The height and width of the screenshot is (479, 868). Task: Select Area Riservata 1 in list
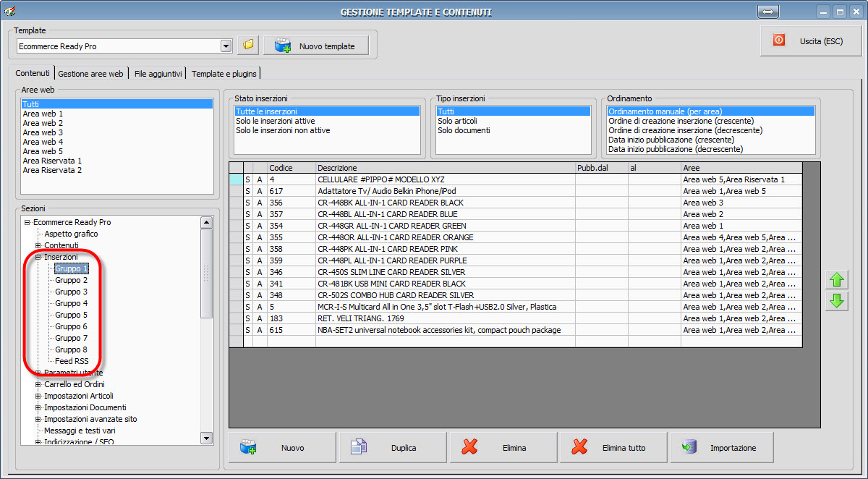(117, 161)
